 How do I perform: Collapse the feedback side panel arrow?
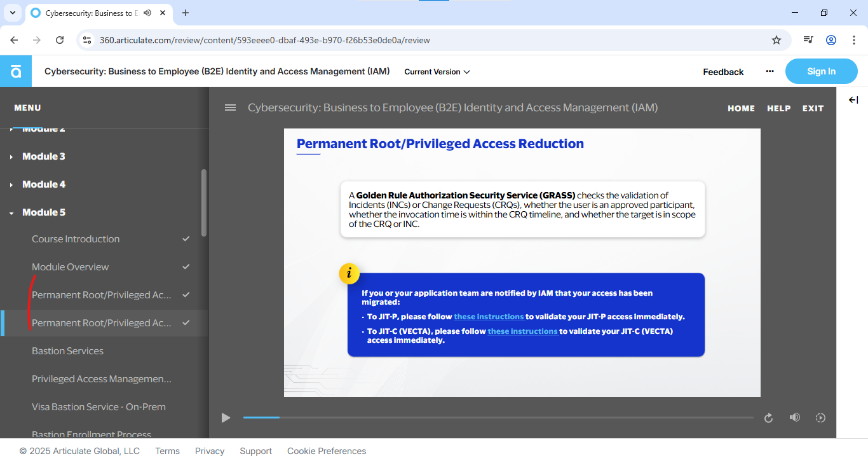[x=853, y=100]
